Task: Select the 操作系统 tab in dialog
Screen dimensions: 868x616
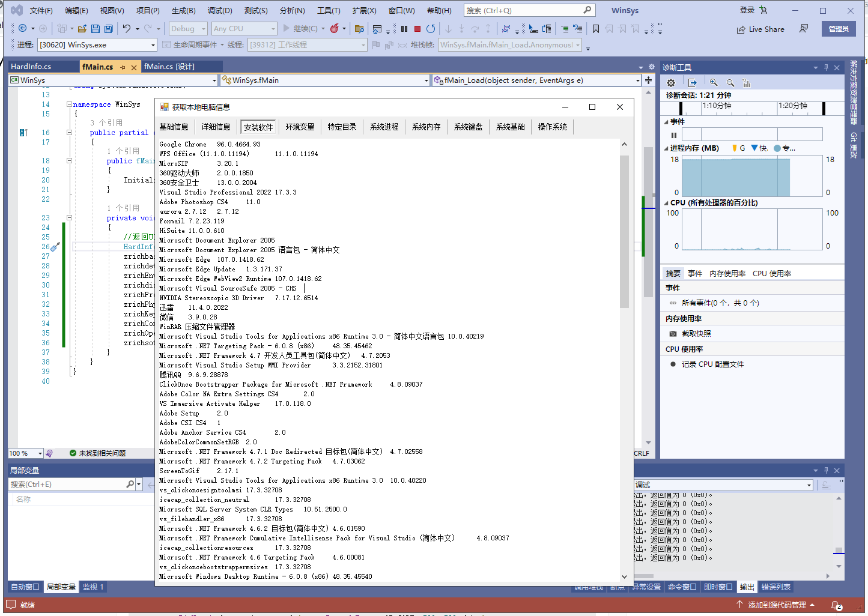Action: [x=553, y=127]
